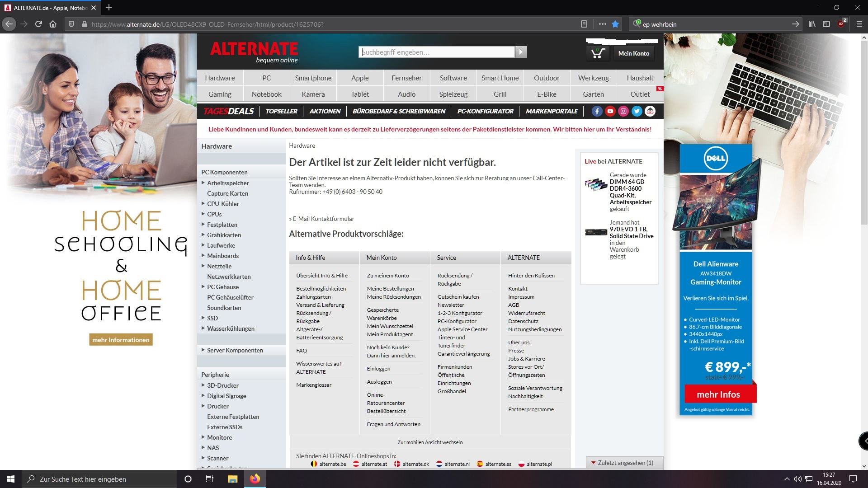The image size is (868, 488).
Task: Open tracking protection shield icon
Action: [x=71, y=24]
